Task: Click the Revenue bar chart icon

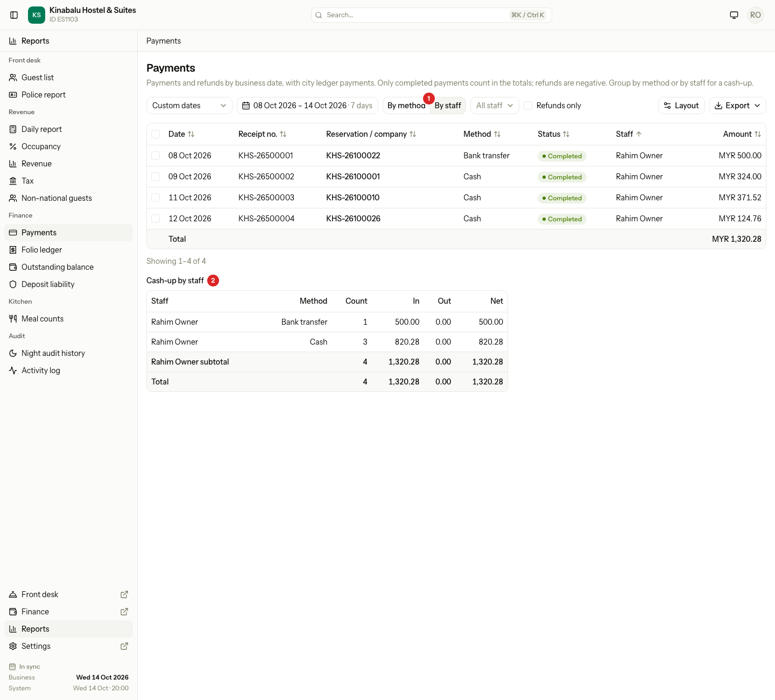Action: click(13, 164)
